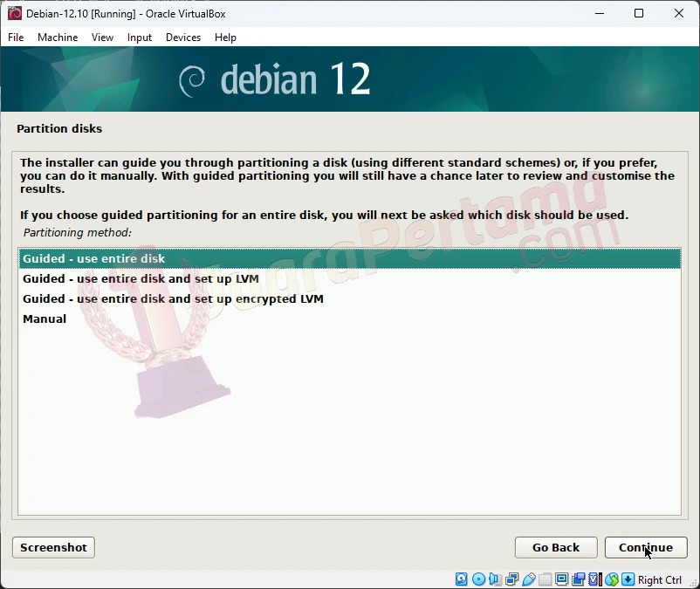Click the display status icon
The height and width of the screenshot is (589, 700).
coord(561,579)
